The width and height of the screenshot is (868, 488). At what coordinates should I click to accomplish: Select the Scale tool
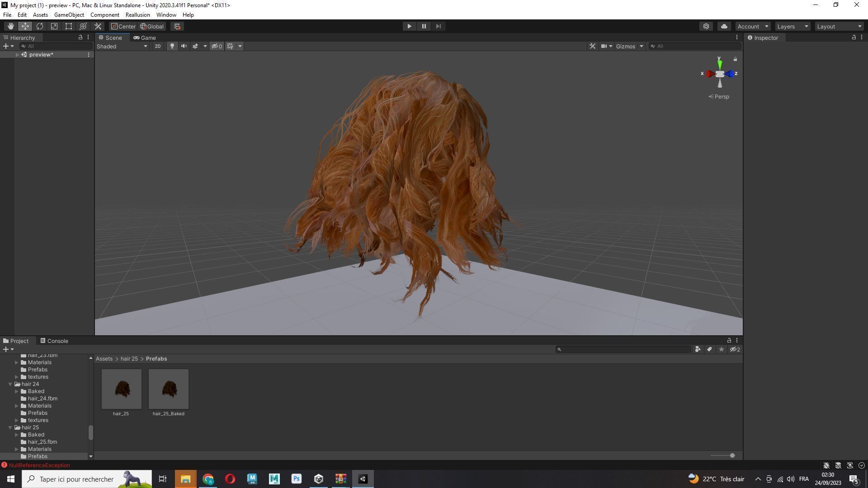click(x=54, y=26)
